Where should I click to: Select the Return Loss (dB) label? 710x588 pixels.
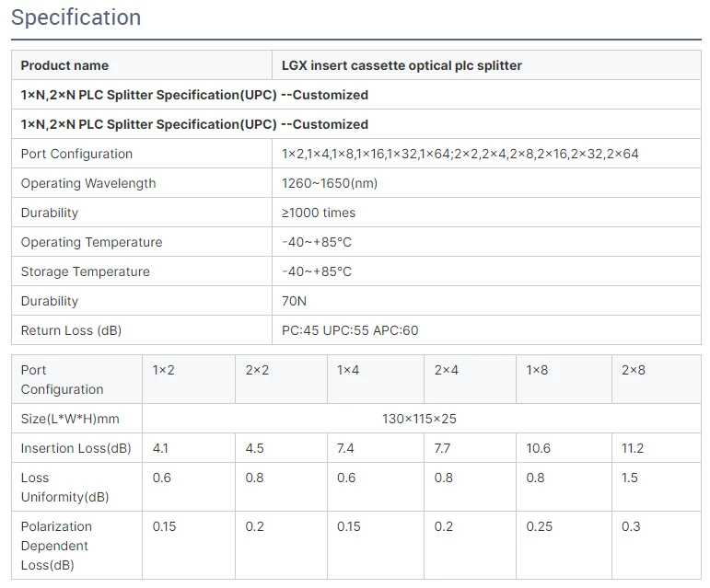71,330
